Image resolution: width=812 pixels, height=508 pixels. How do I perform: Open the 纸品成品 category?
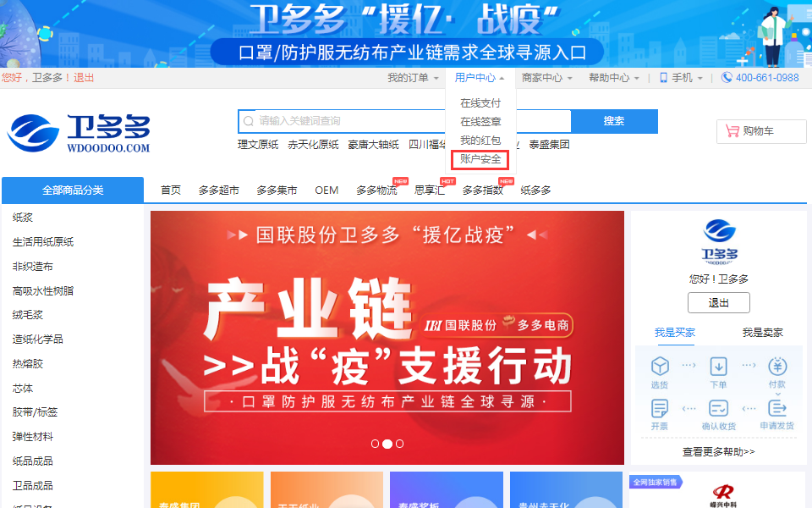coord(33,461)
